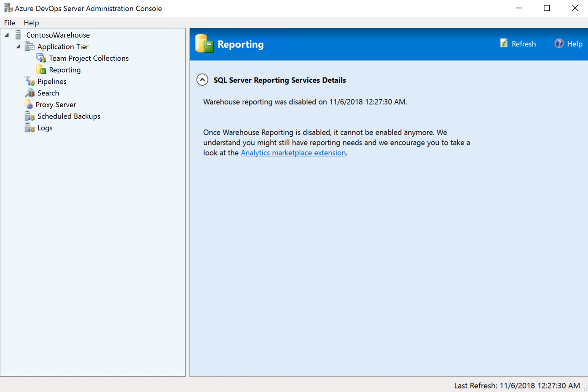The width and height of the screenshot is (588, 392).
Task: Click the Scheduled Backups node icon
Action: 30,116
